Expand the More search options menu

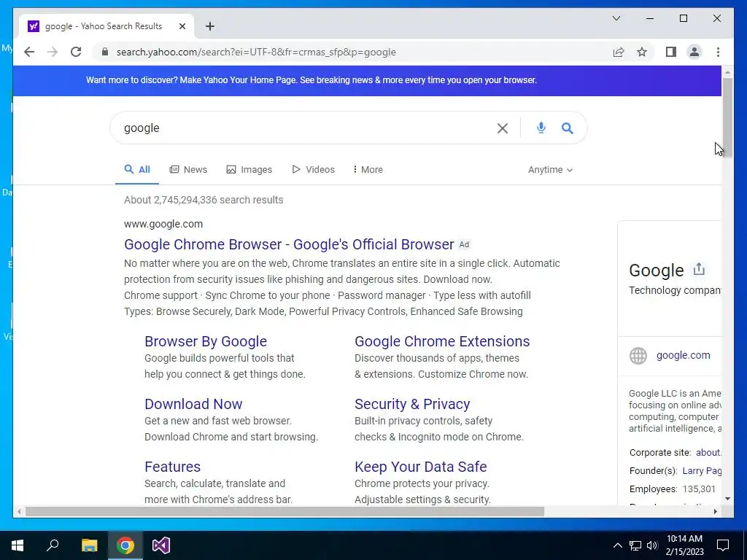pos(368,169)
